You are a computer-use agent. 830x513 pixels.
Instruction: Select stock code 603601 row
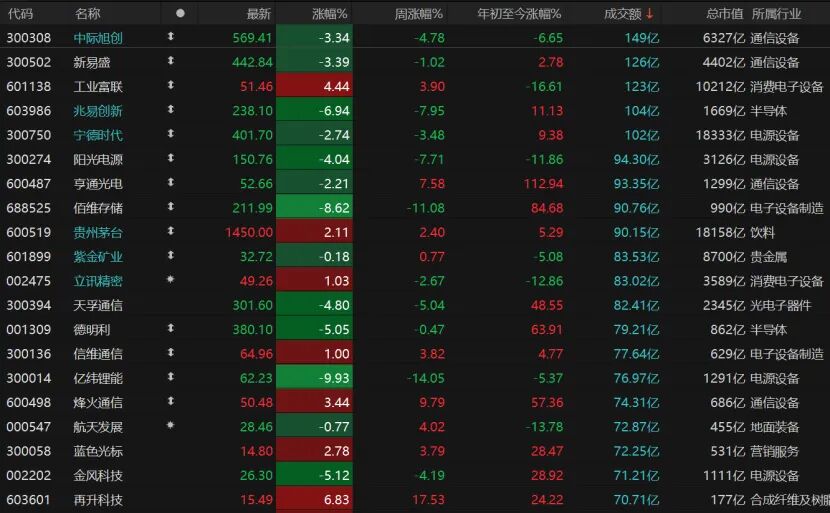click(27, 499)
